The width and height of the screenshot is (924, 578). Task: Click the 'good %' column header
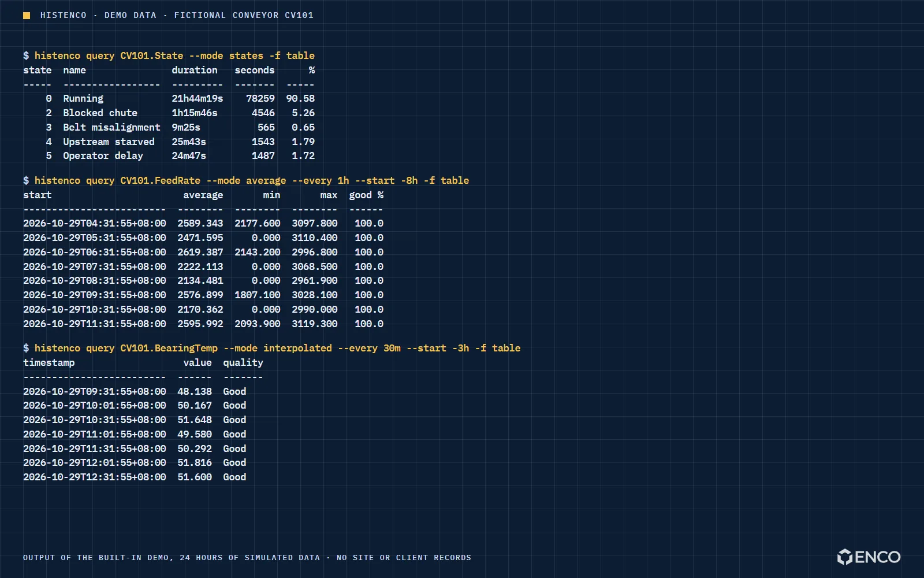(x=366, y=195)
